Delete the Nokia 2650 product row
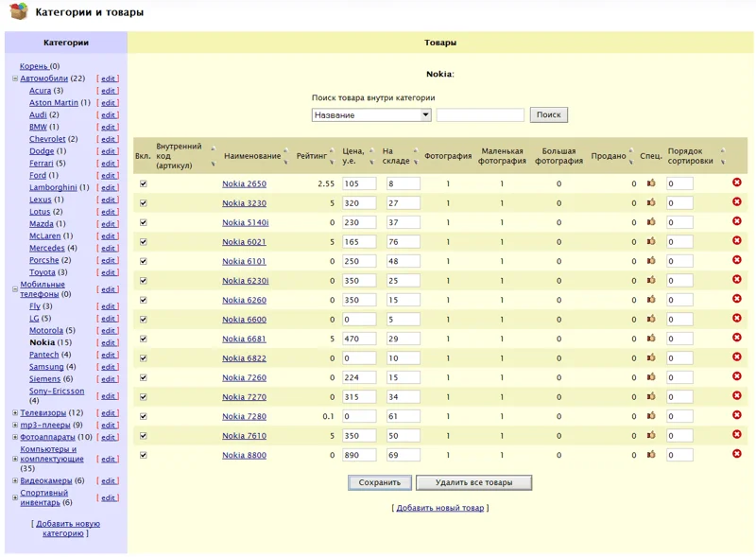Image resolution: width=756 pixels, height=557 pixels. pos(736,183)
